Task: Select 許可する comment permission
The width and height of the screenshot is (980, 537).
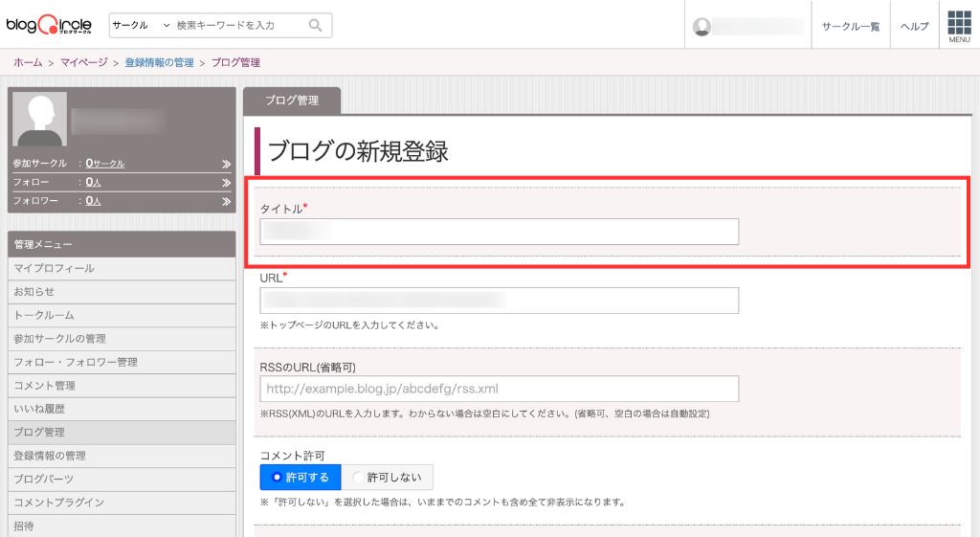Action: [x=301, y=477]
